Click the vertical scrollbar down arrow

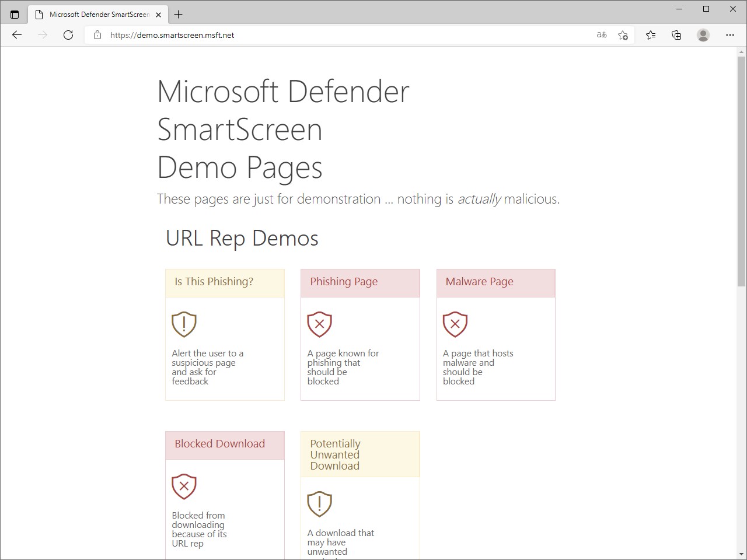[741, 554]
